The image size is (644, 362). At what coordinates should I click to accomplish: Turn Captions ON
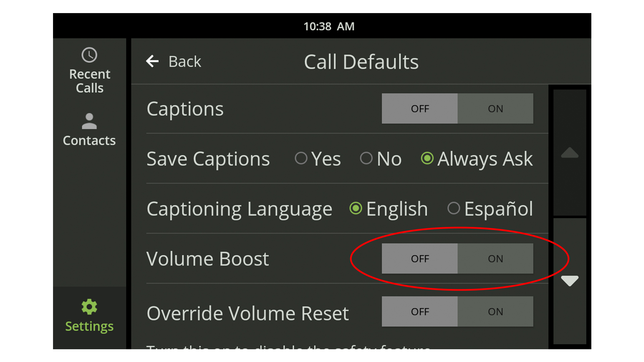[495, 109]
